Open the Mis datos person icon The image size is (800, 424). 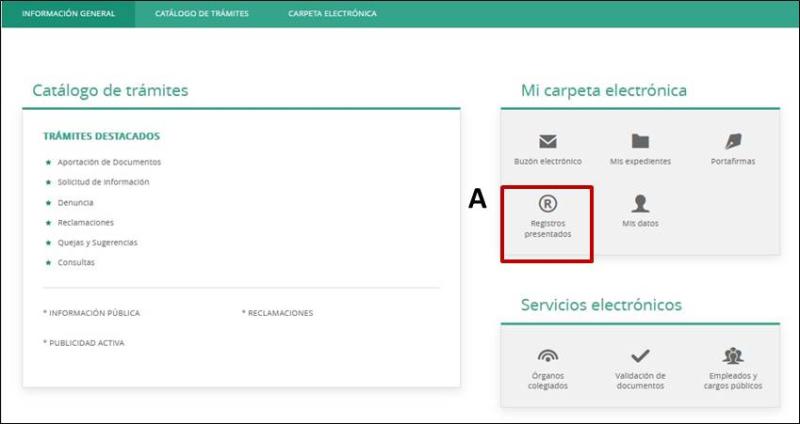point(640,204)
